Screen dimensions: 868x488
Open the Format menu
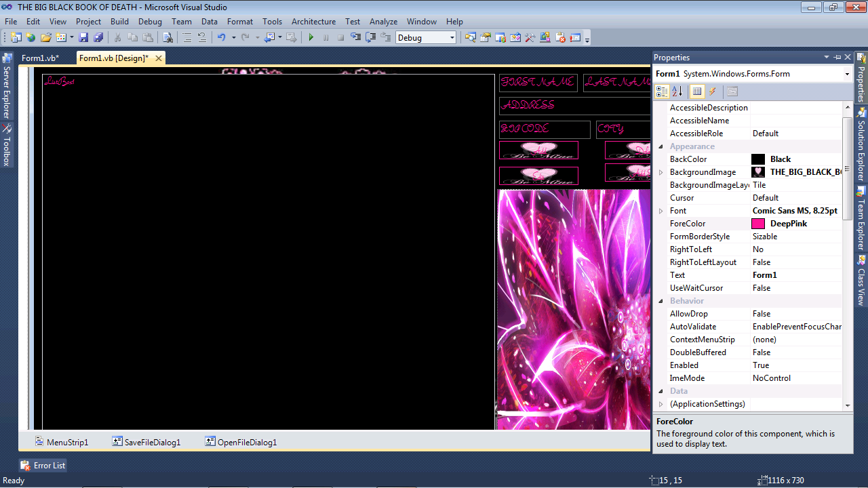pos(240,22)
